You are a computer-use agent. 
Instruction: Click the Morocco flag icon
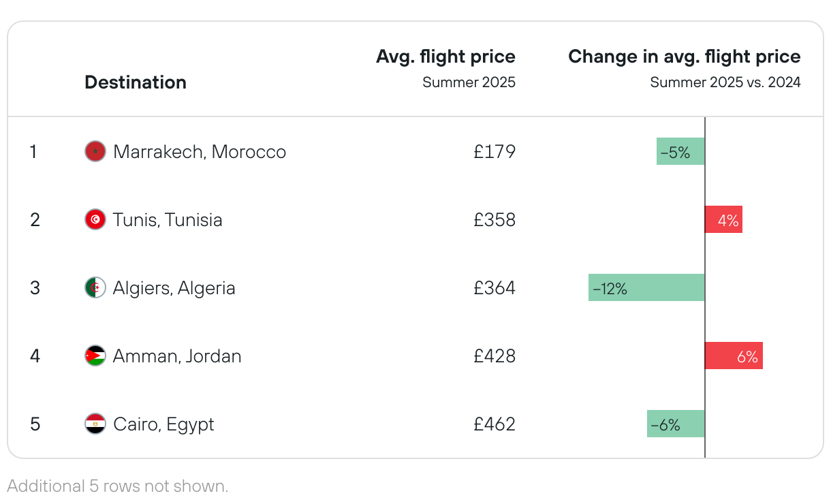[x=95, y=151]
